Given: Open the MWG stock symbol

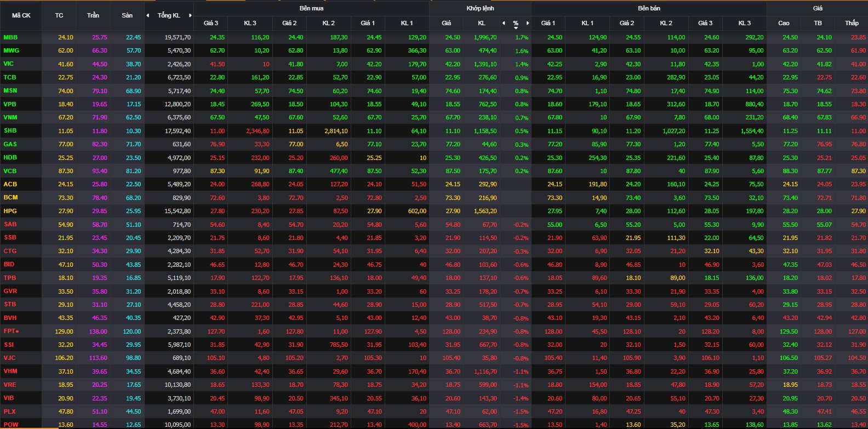Looking at the screenshot, I should tap(11, 50).
